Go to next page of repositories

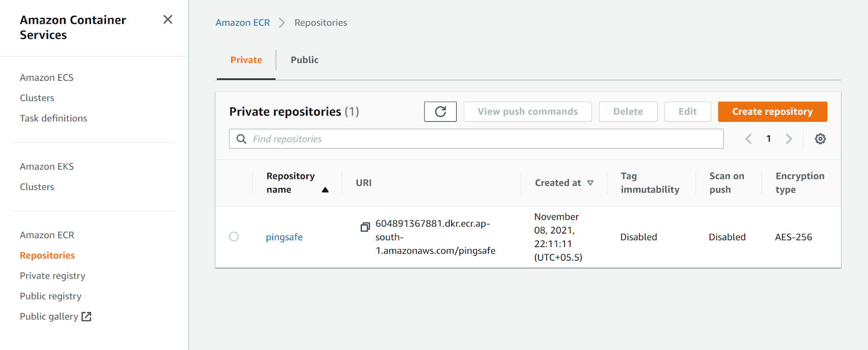[x=789, y=139]
